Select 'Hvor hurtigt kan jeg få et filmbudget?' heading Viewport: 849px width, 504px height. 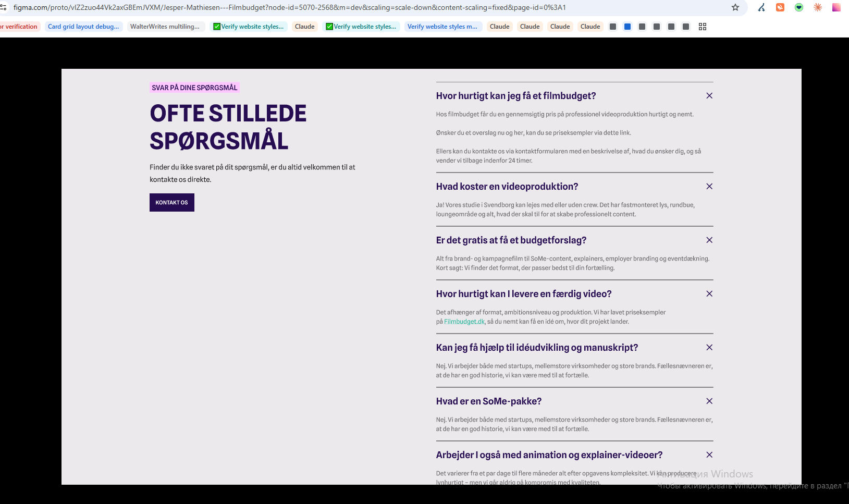coord(516,96)
